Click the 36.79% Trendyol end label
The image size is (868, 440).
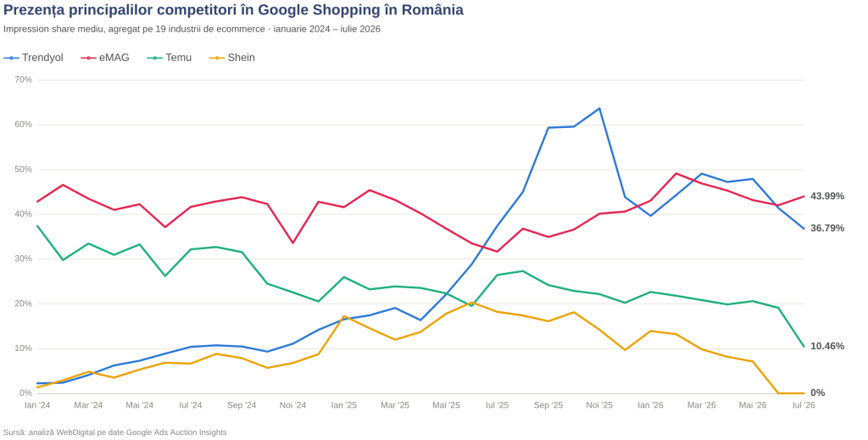coord(827,228)
